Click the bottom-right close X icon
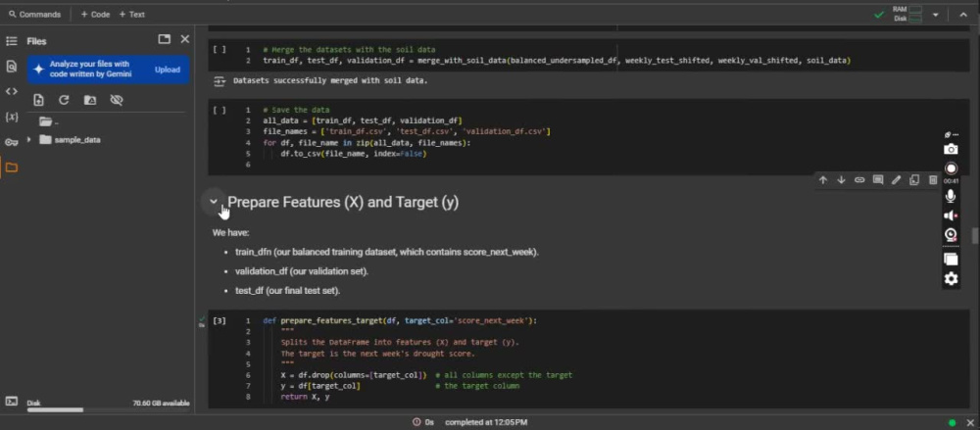Image resolution: width=980 pixels, height=430 pixels. 970,422
